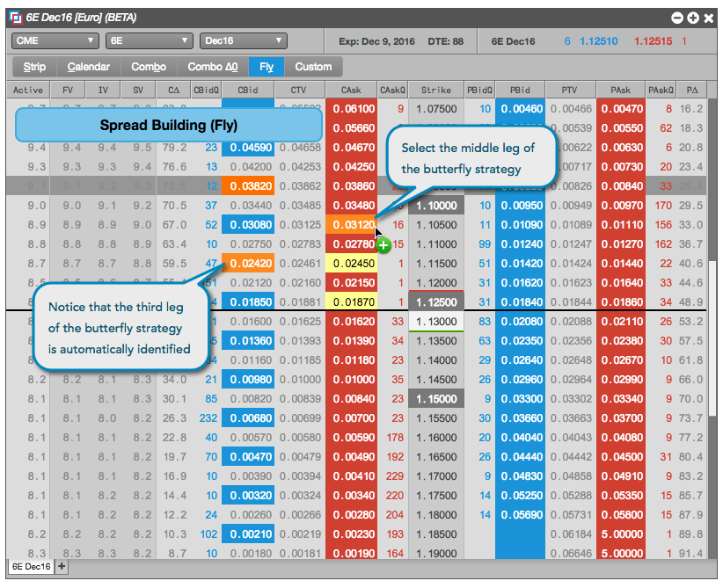Switch to the Strip strategy tab
The width and height of the screenshot is (723, 588).
(x=34, y=67)
